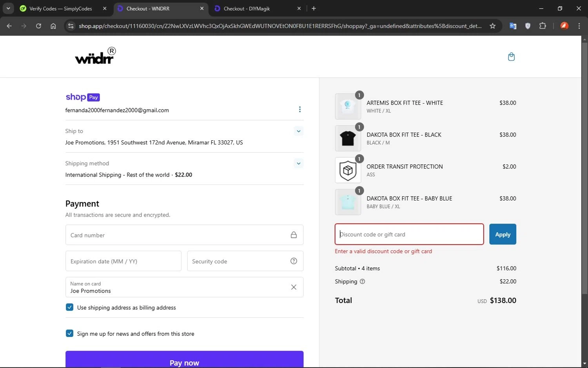This screenshot has height=368, width=588.
Task: Open the browser extensions puzzle menu
Action: point(543,26)
